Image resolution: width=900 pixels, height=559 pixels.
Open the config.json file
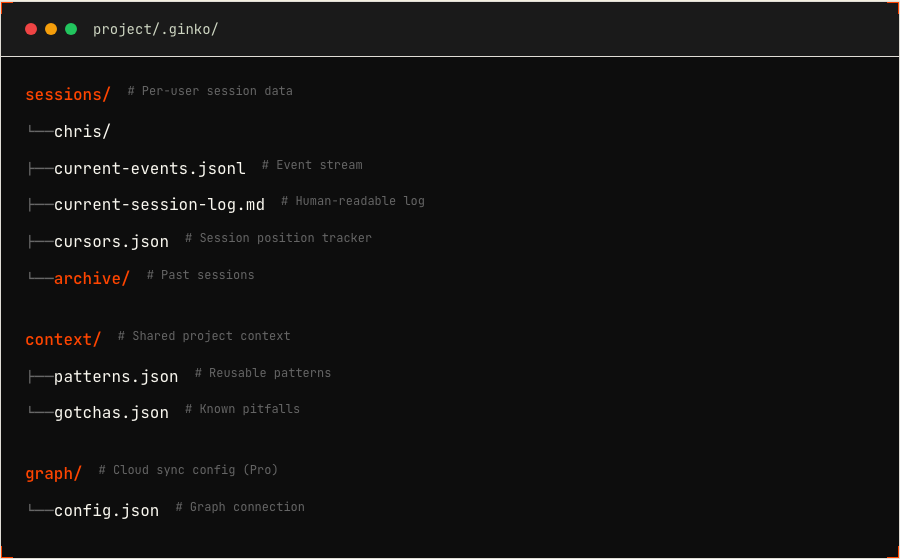(106, 511)
